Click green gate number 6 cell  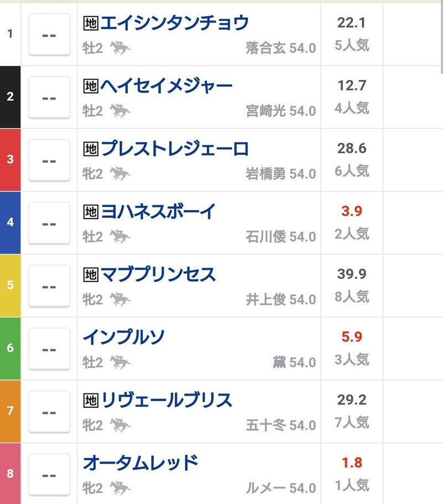11,348
